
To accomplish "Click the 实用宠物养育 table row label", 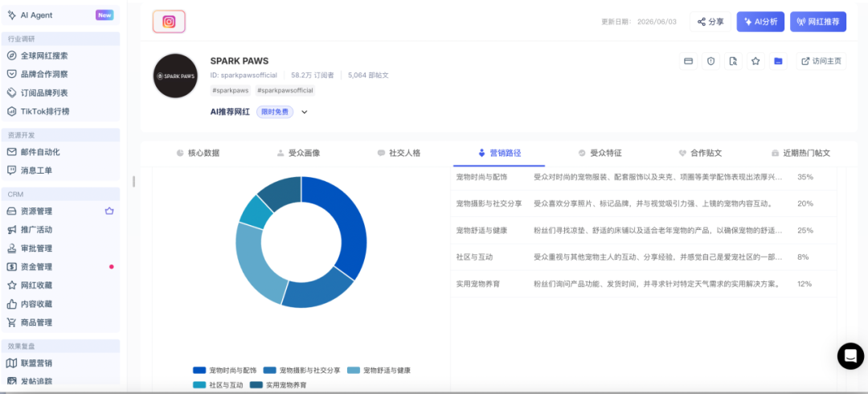I will pyautogui.click(x=478, y=284).
